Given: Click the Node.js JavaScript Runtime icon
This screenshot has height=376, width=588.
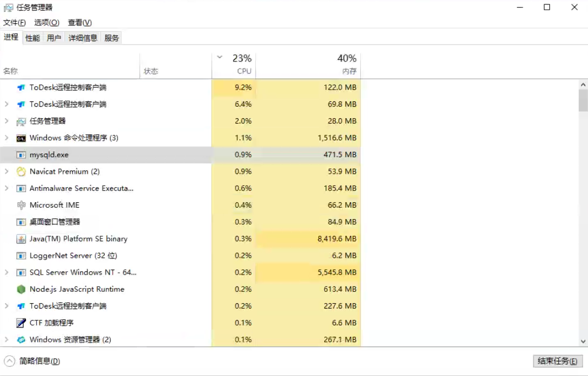Looking at the screenshot, I should pyautogui.click(x=22, y=289).
